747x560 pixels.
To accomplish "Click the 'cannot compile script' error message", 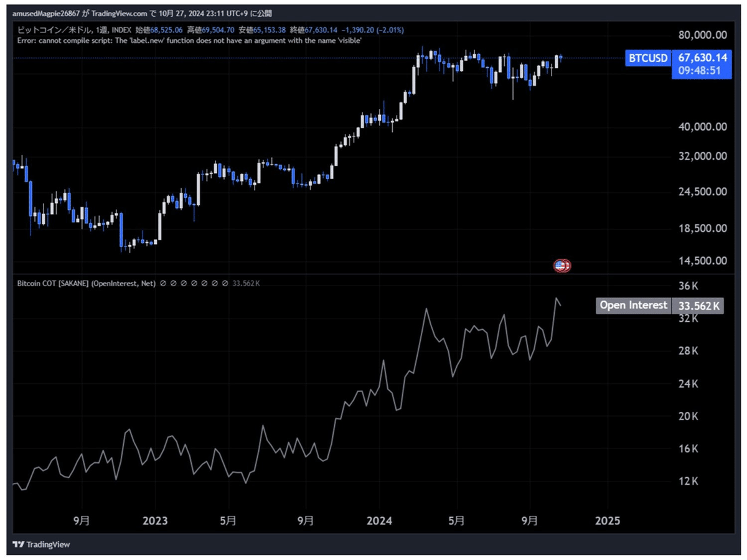I will click(x=190, y=40).
